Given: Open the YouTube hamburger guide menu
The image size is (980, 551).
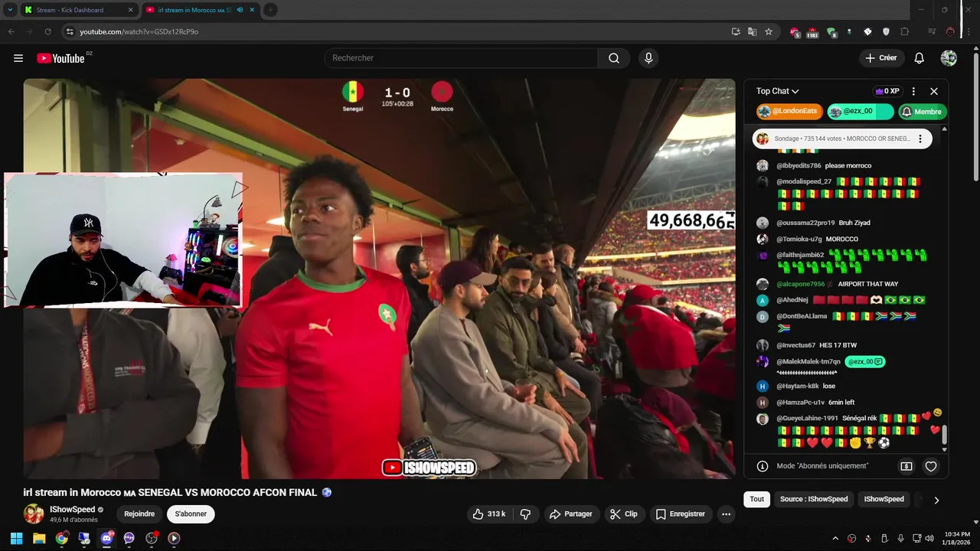Looking at the screenshot, I should click(18, 58).
